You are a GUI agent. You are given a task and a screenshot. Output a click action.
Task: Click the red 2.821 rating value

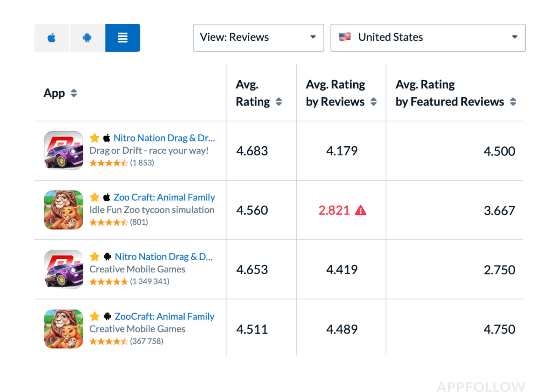(x=334, y=210)
